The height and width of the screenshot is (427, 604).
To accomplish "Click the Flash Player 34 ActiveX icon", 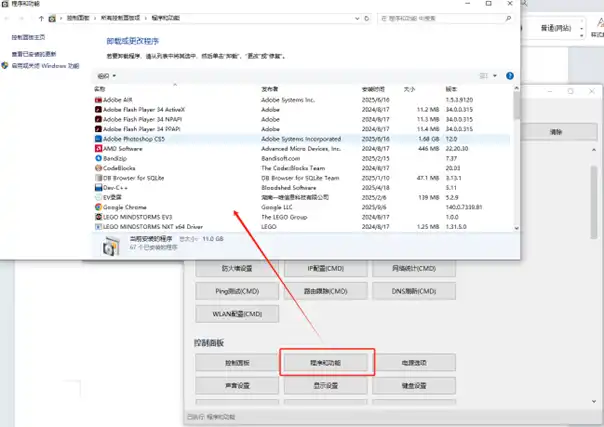I will click(x=98, y=109).
